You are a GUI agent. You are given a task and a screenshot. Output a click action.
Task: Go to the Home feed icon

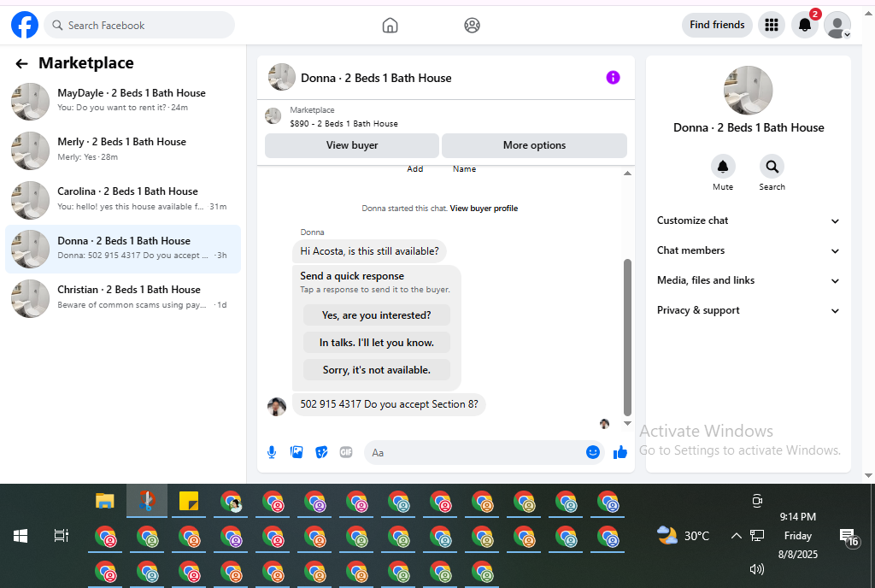[390, 25]
